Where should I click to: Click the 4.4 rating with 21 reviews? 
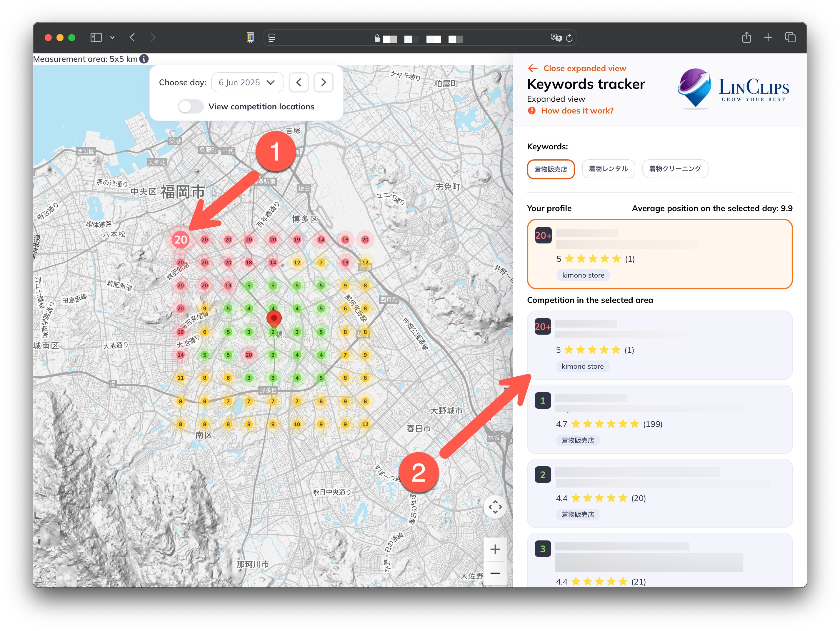coord(601,582)
